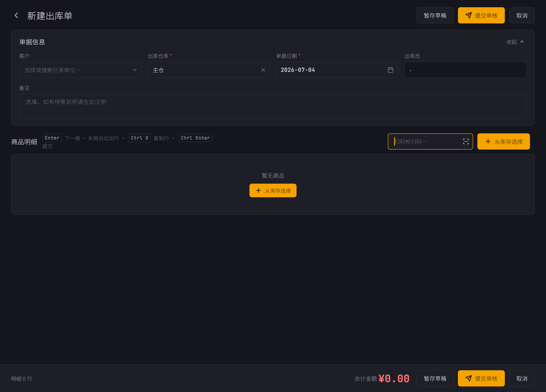Click the 单据信息 section heading

coord(32,42)
